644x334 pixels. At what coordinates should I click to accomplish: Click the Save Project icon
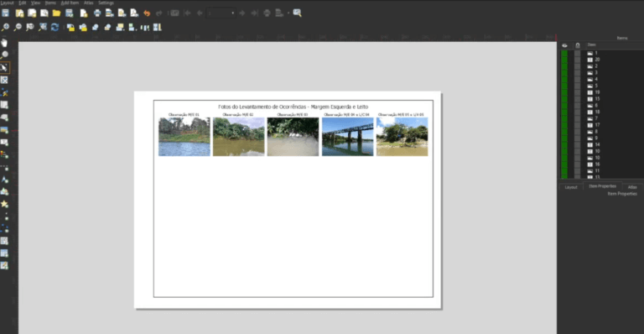point(5,13)
